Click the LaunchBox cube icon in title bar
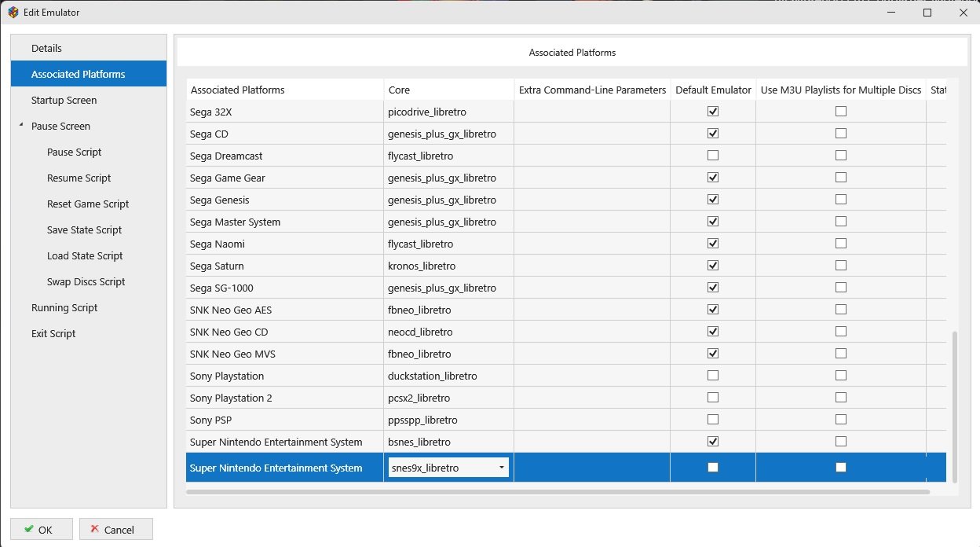 coord(13,13)
